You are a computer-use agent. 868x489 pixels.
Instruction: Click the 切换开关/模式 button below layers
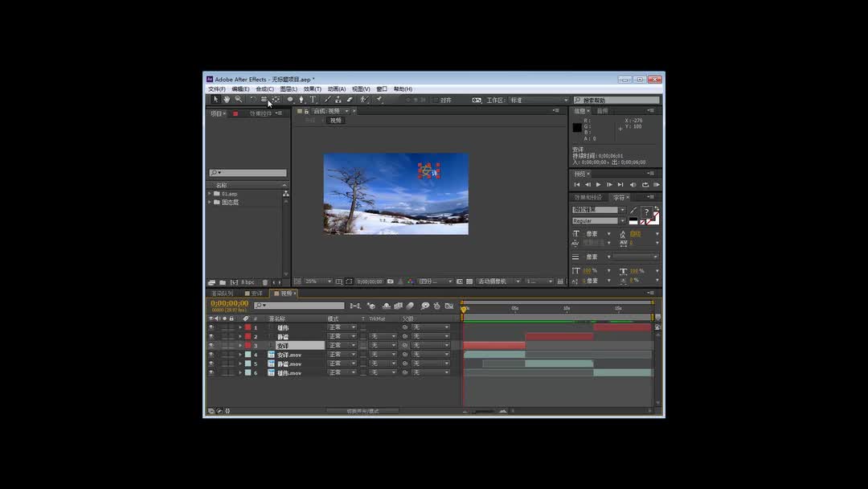tap(362, 412)
